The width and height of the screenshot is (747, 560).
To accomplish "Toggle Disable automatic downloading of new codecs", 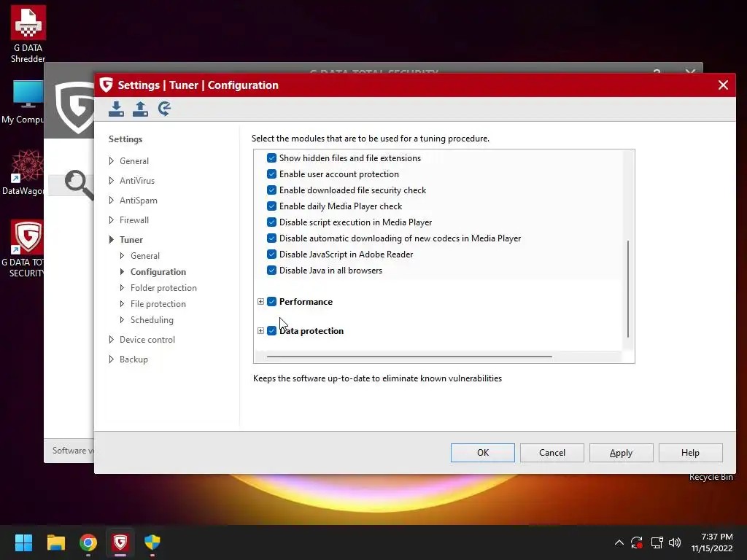I will click(x=271, y=238).
